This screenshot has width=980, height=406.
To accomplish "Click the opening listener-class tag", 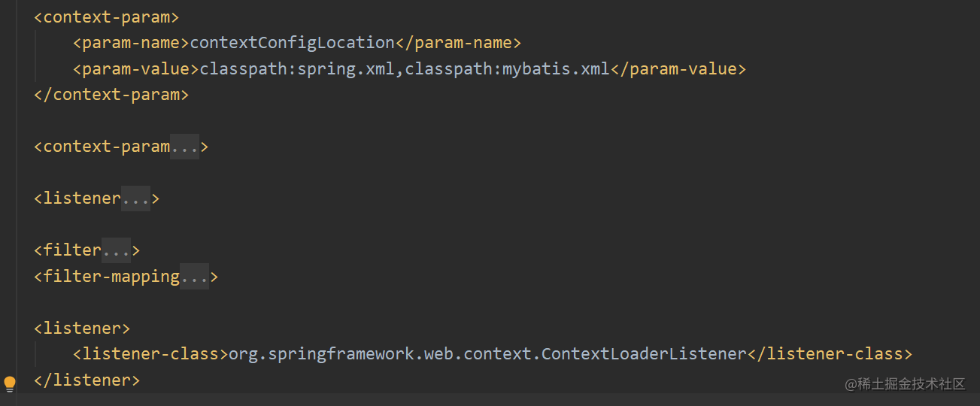I will tap(150, 354).
